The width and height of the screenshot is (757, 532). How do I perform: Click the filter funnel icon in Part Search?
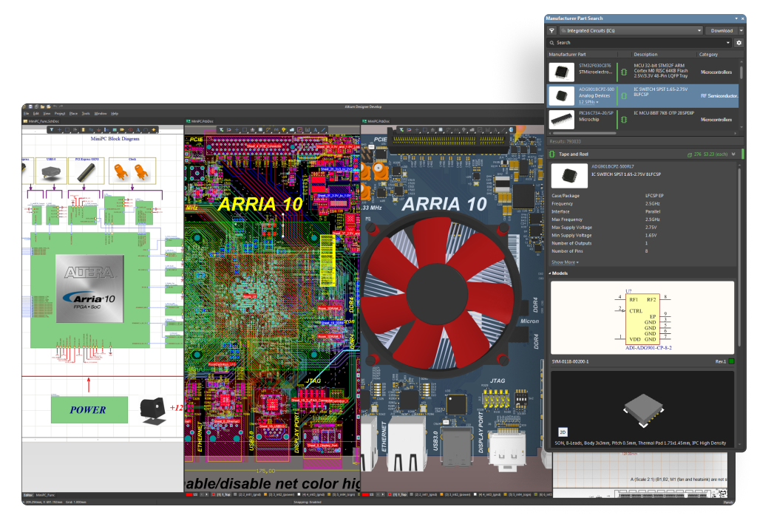[x=551, y=31]
